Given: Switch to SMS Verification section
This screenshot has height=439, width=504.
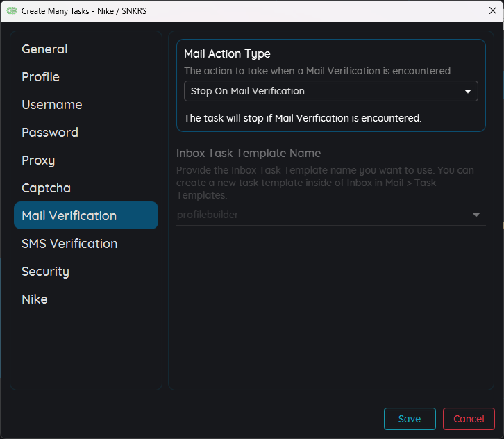Looking at the screenshot, I should (x=69, y=244).
